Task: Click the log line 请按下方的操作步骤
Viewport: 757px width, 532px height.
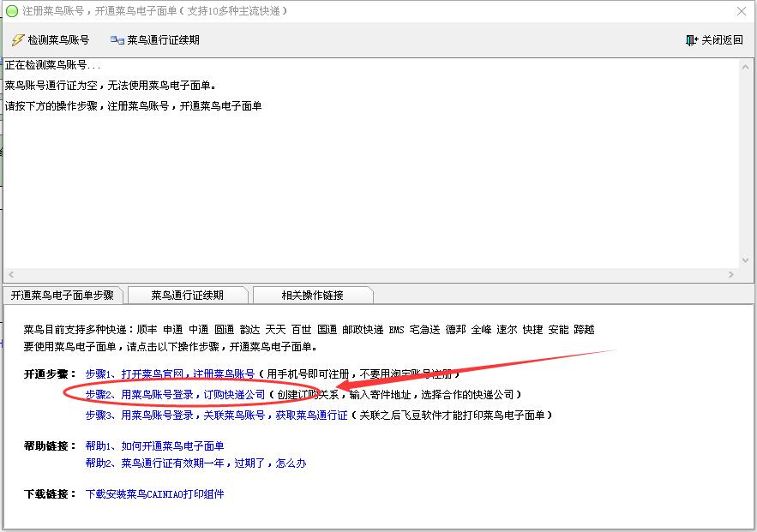Action: click(x=133, y=105)
